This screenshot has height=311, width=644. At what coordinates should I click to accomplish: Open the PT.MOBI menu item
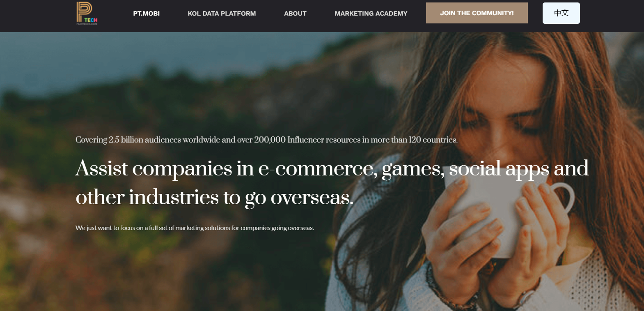click(x=147, y=13)
